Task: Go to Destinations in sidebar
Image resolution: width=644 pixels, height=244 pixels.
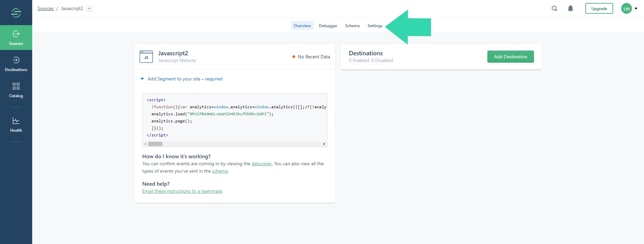Action: (16, 64)
